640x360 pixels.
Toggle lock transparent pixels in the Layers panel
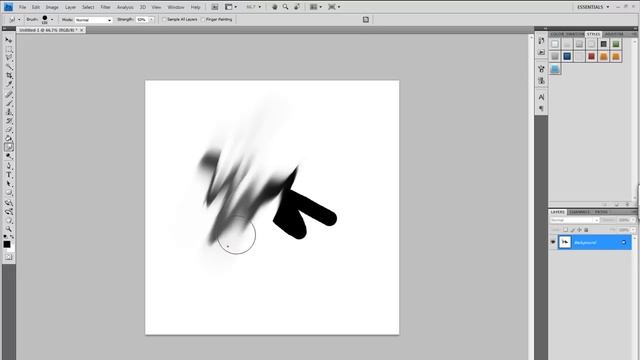tap(565, 230)
